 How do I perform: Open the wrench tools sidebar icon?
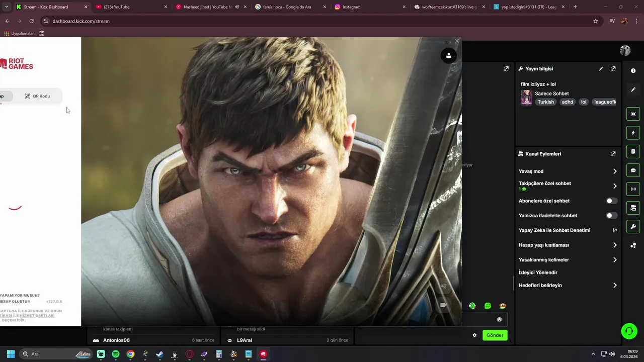(x=633, y=227)
